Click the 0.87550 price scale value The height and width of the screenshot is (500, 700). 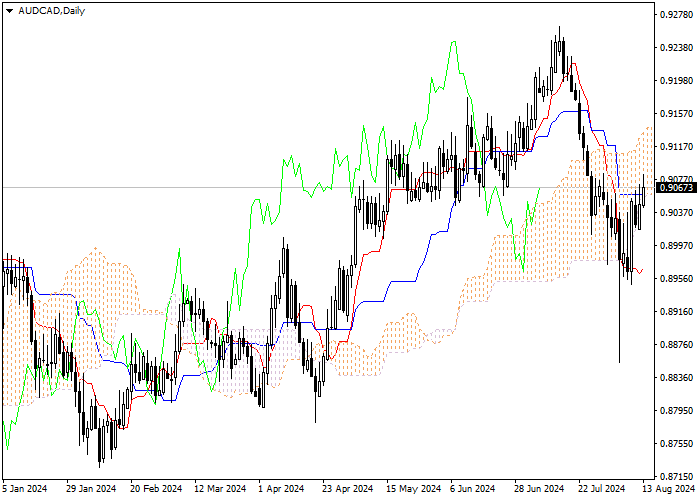coord(677,443)
